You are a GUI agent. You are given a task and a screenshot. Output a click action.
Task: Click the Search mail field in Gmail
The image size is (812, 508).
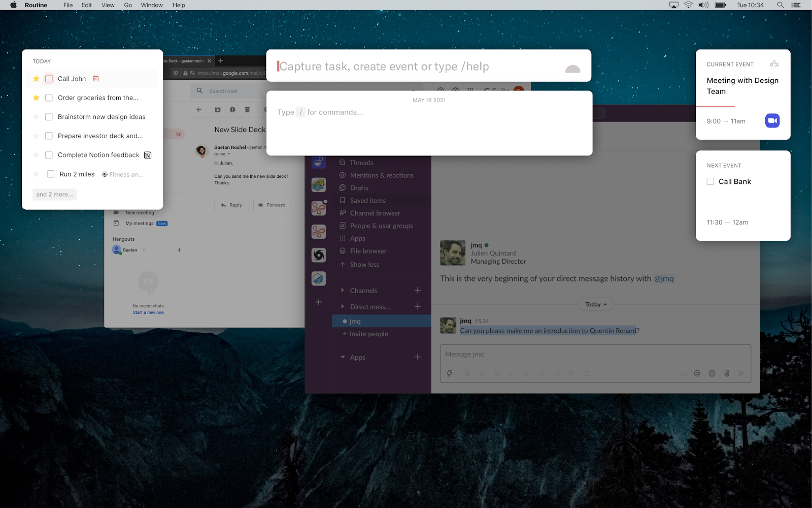[229, 91]
